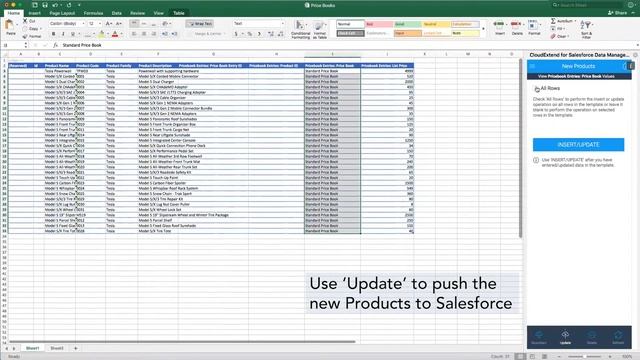Viewport: 640px width, 360px height.
Task: Click the INSERT/UPDATE button
Action: pos(578,144)
